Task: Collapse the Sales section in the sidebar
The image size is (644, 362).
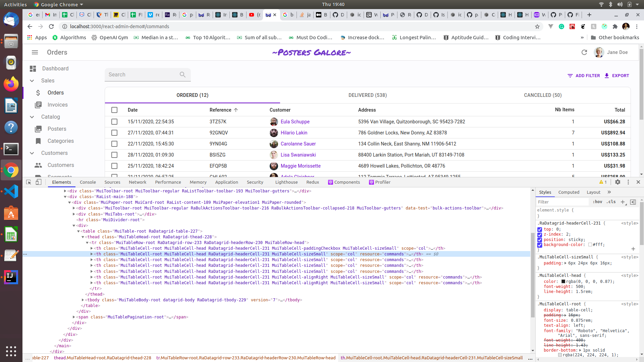Action: [x=32, y=80]
